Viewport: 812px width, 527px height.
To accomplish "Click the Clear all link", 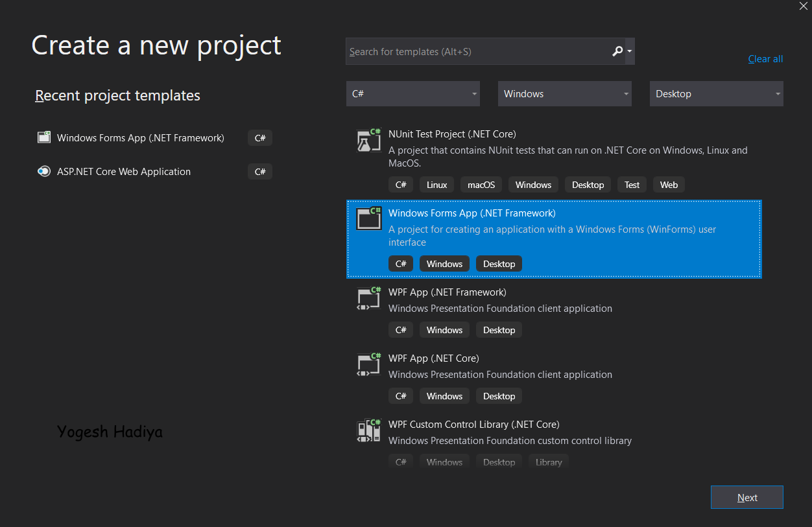I will (x=765, y=58).
